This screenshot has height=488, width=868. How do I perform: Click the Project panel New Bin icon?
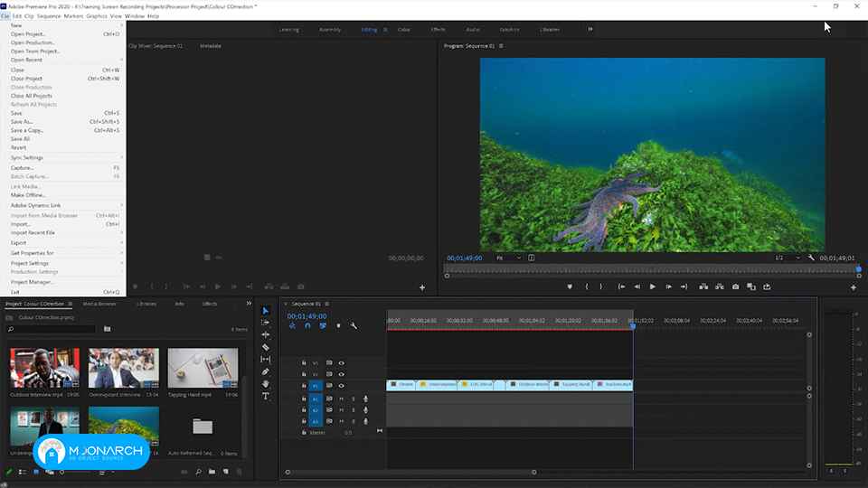pos(212,472)
